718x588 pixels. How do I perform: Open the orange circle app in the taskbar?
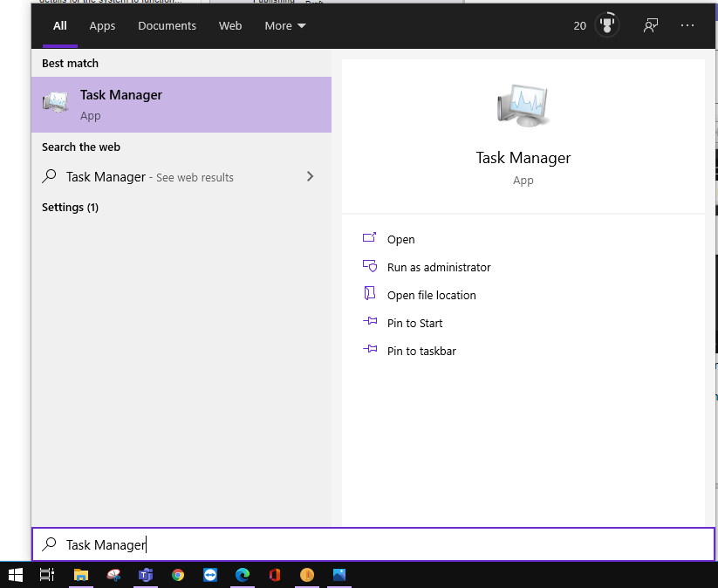(x=307, y=575)
